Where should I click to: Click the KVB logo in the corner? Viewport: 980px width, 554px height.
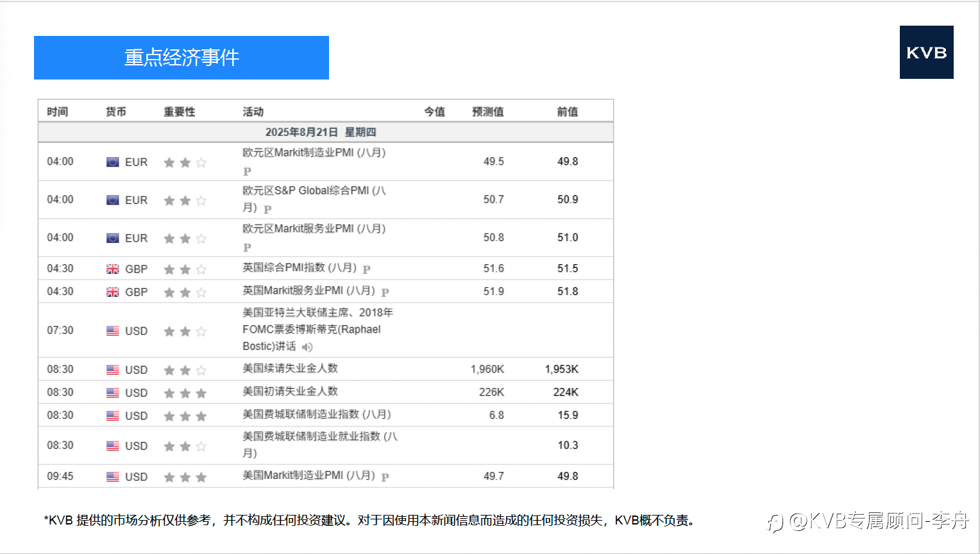coord(926,53)
